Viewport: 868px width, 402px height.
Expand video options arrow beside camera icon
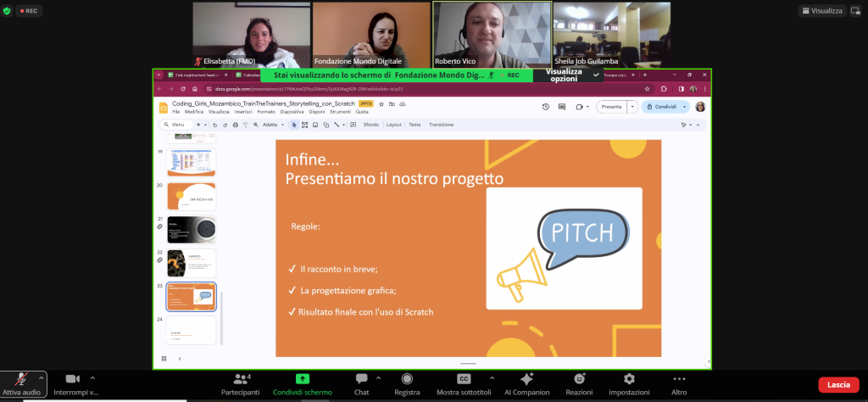[92, 377]
